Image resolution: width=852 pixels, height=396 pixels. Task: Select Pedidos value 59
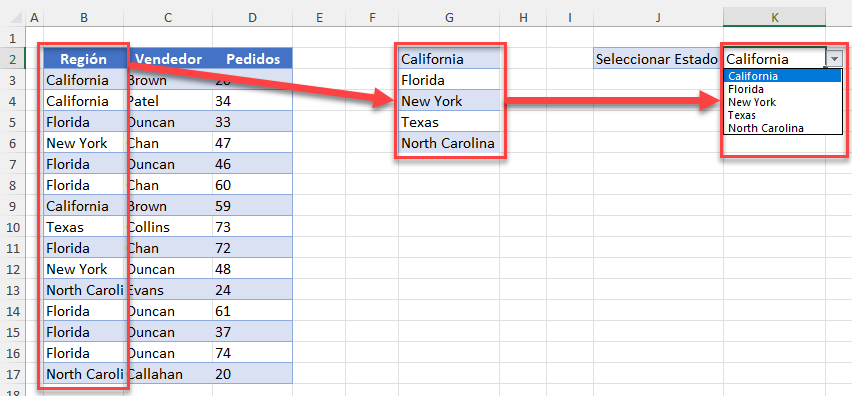[252, 206]
